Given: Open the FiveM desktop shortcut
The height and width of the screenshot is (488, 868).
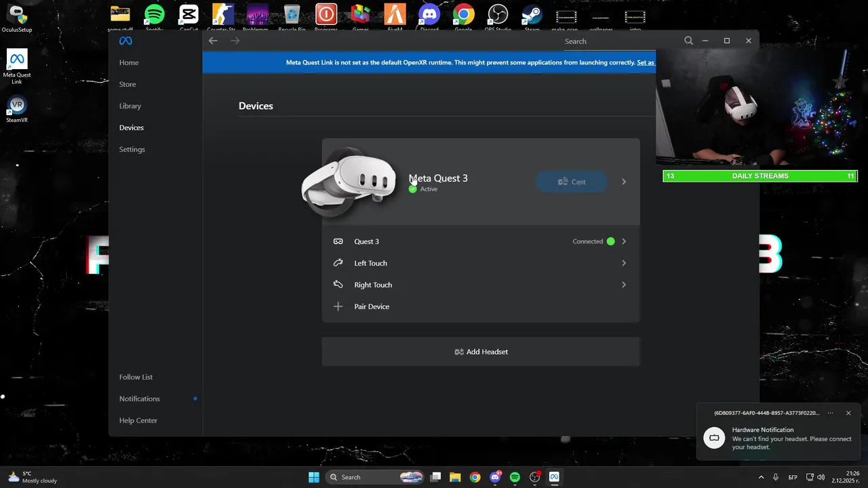Looking at the screenshot, I should pos(395,18).
